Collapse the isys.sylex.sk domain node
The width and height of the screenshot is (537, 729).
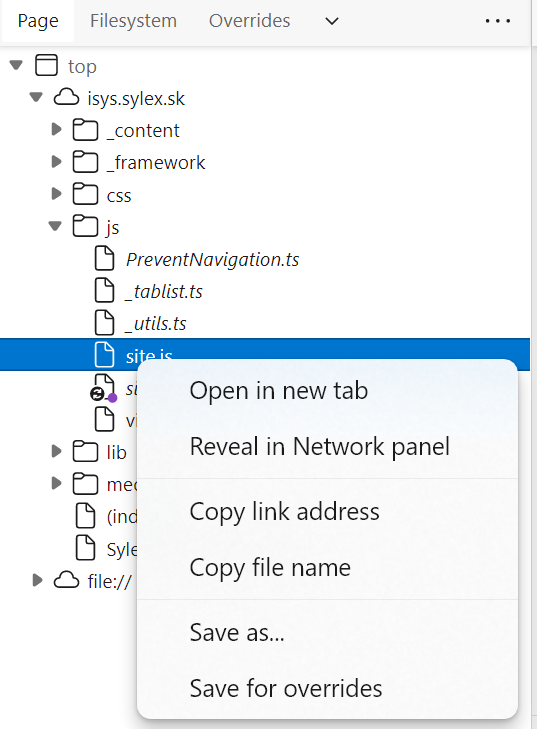tap(36, 98)
